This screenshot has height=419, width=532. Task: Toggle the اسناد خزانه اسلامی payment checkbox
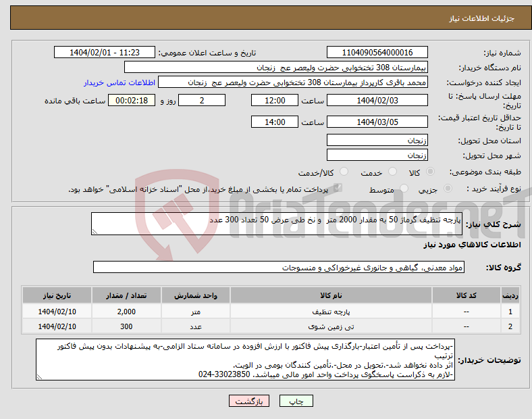(338, 188)
